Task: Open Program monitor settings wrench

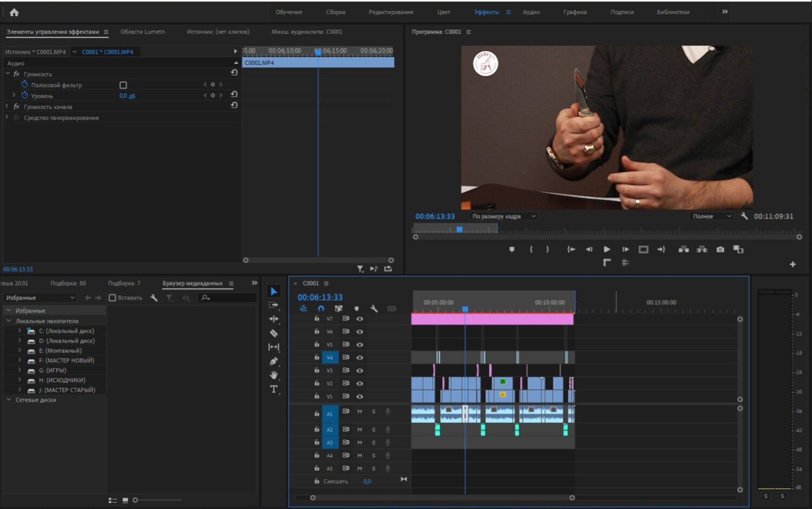Action: [744, 216]
